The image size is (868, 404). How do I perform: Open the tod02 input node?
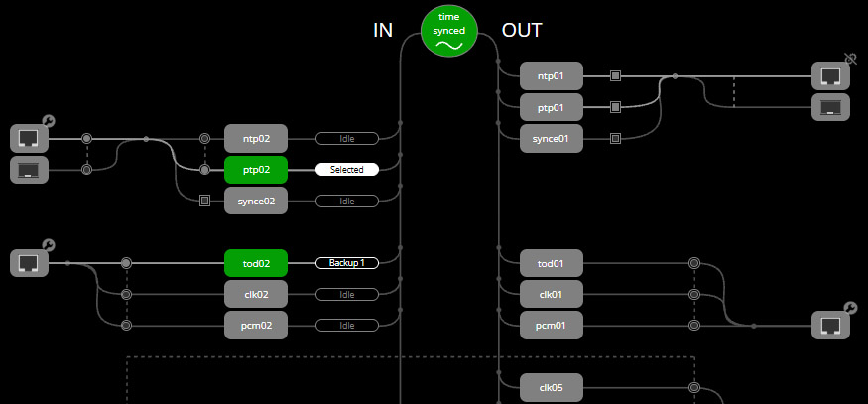(x=255, y=263)
